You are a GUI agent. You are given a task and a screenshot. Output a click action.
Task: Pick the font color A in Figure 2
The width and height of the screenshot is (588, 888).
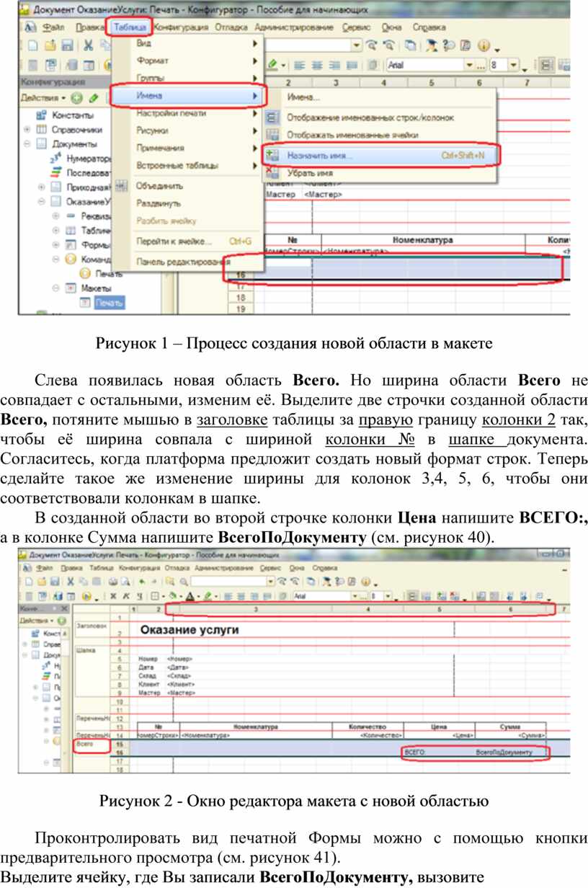190,597
